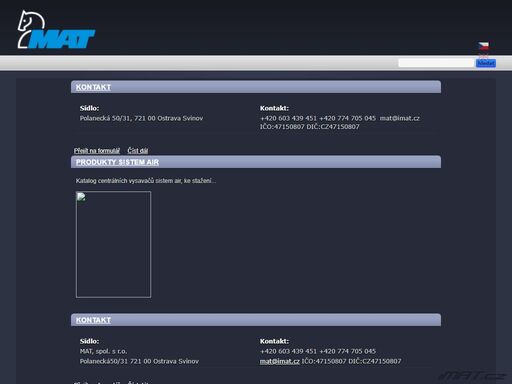Focus the search input field
Screen dimensions: 512x384
click(x=436, y=63)
